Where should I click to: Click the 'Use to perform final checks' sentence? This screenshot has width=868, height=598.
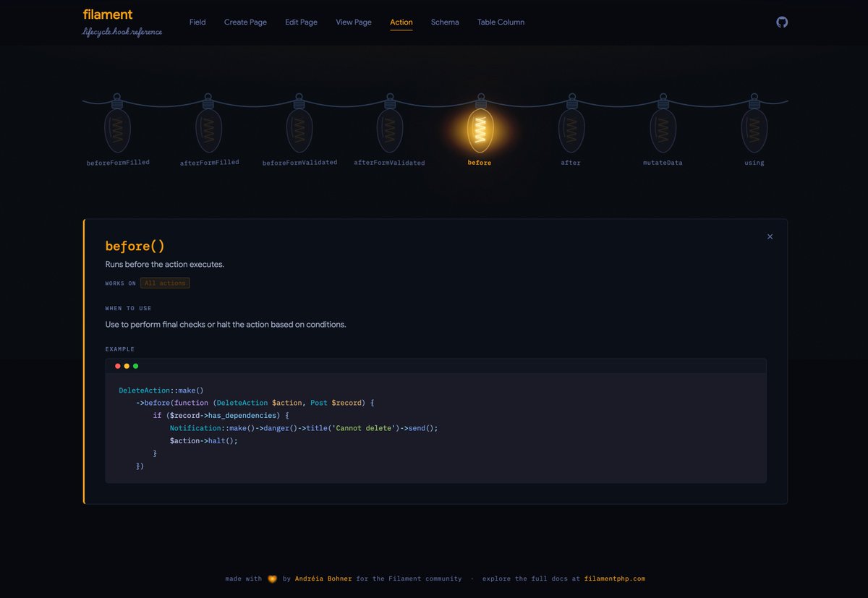226,325
